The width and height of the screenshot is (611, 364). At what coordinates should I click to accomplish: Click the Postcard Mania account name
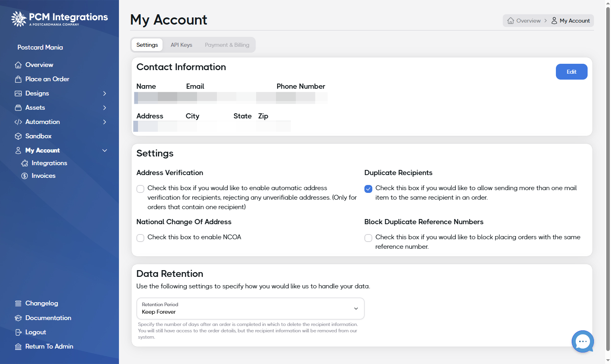point(40,48)
